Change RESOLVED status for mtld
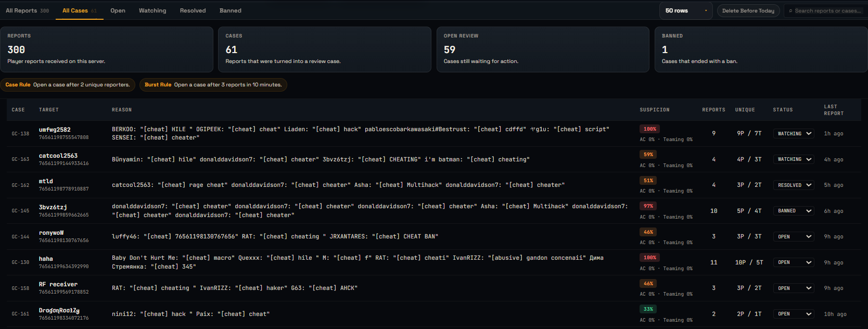Viewport: 868px width, 329px height. (x=794, y=185)
